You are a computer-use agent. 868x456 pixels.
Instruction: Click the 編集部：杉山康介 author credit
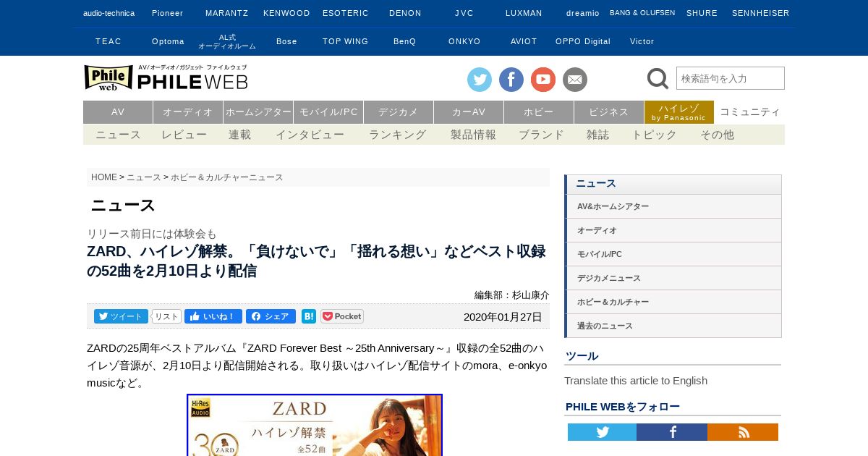point(512,295)
